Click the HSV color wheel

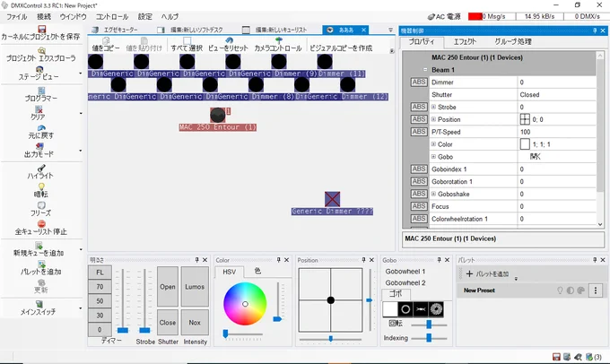pos(245,304)
